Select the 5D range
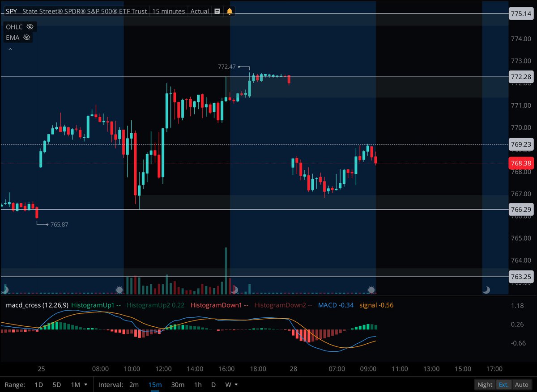The height and width of the screenshot is (392, 537). (x=57, y=384)
